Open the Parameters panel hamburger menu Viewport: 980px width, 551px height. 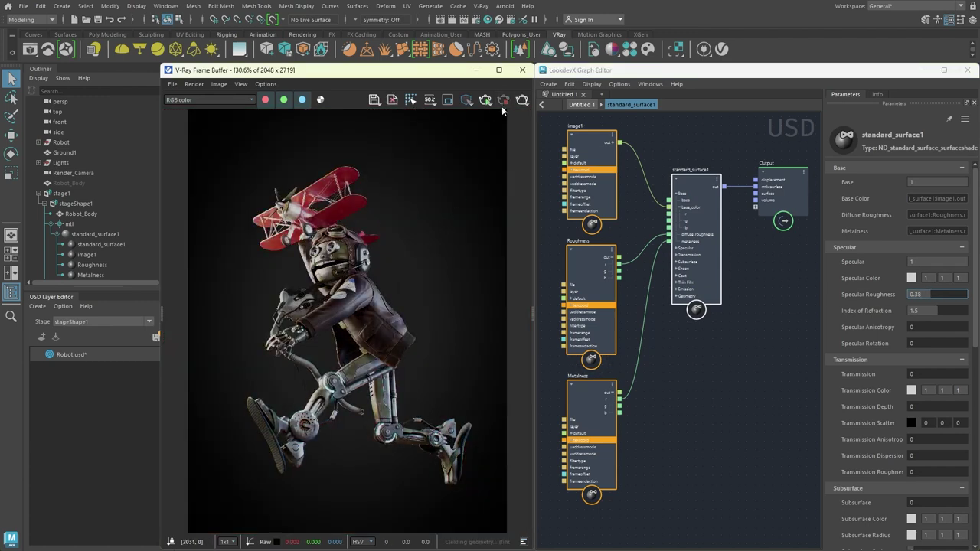965,119
